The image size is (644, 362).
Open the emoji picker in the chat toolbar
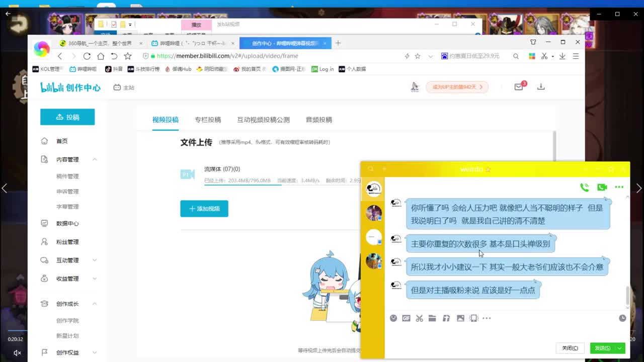pos(393,318)
